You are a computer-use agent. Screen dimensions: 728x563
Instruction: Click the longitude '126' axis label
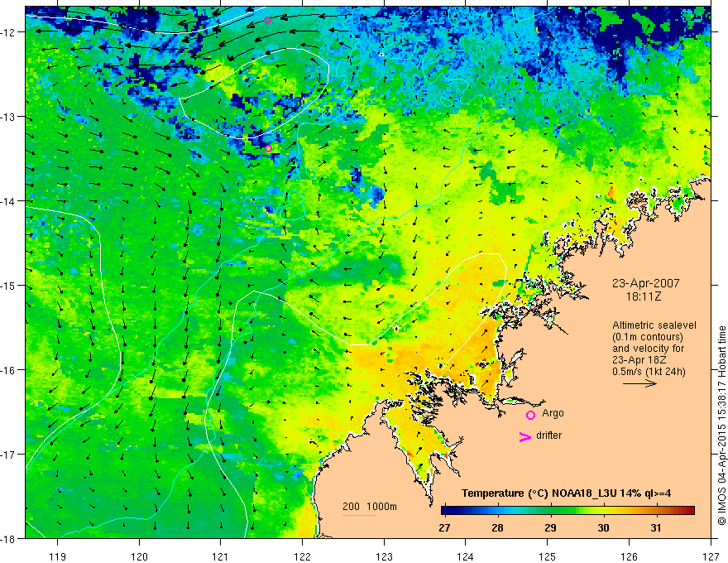pyautogui.click(x=629, y=556)
